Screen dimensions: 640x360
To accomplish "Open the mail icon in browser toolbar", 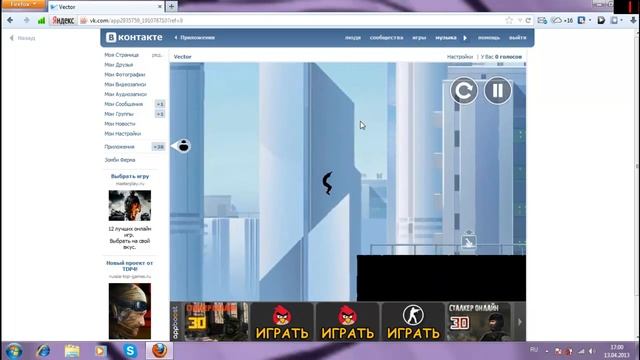I will click(542, 20).
